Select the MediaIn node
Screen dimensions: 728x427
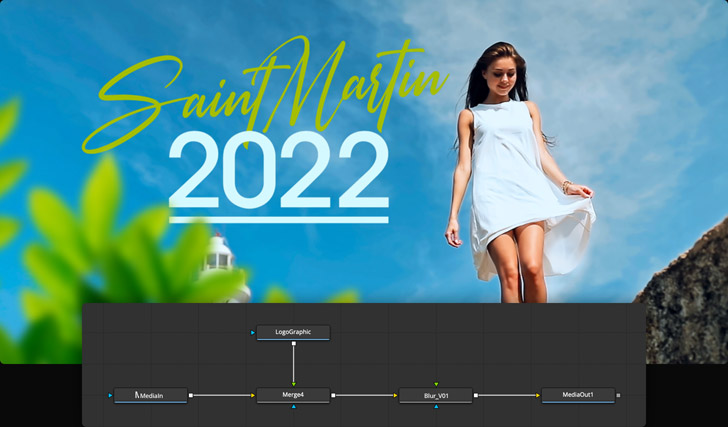point(151,395)
